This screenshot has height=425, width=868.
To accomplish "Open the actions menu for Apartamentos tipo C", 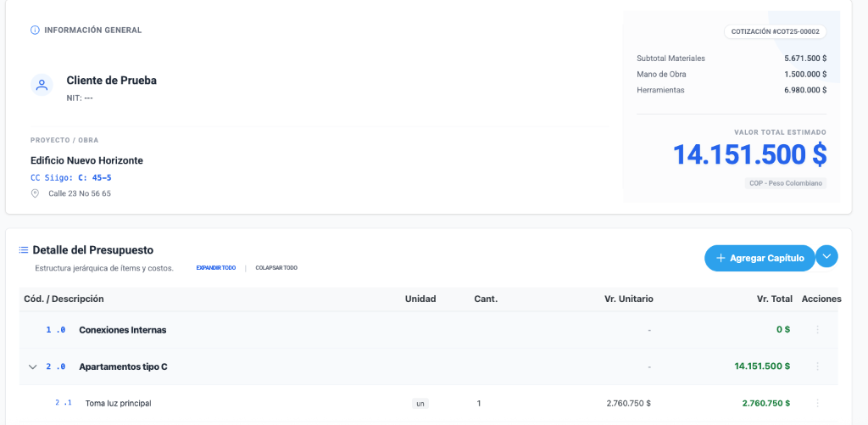I will 817,366.
